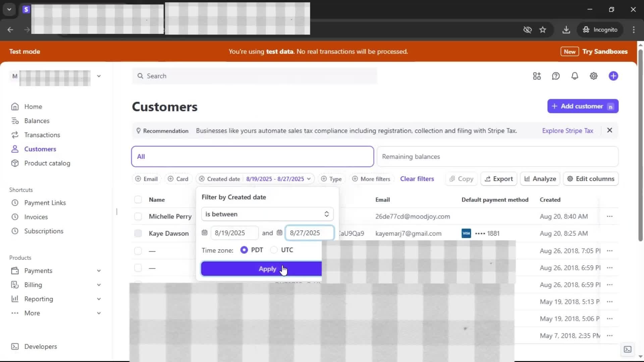644x362 pixels.
Task: Open the 'is between' condition dropdown
Action: pos(267,214)
